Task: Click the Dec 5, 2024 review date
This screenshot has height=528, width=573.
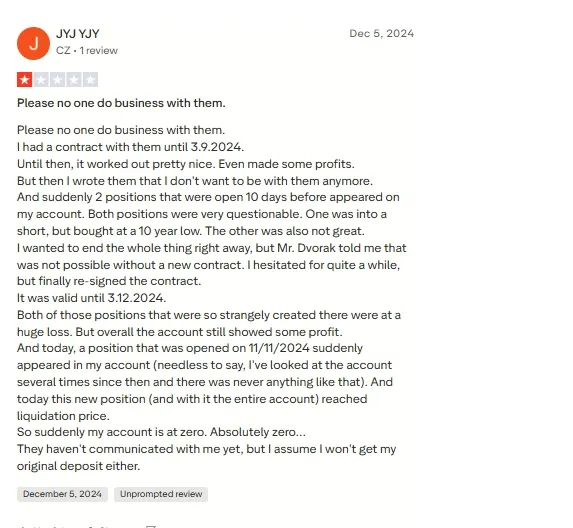Action: pyautogui.click(x=382, y=34)
